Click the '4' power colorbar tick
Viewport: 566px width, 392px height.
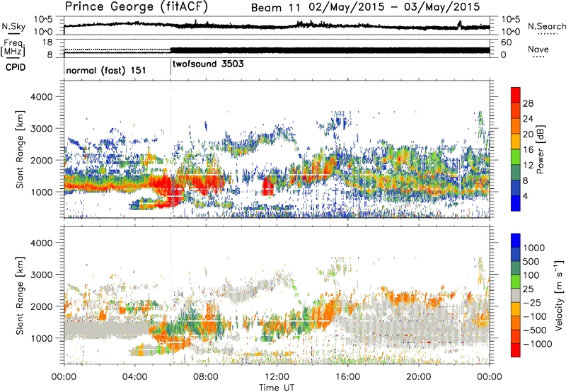point(526,196)
